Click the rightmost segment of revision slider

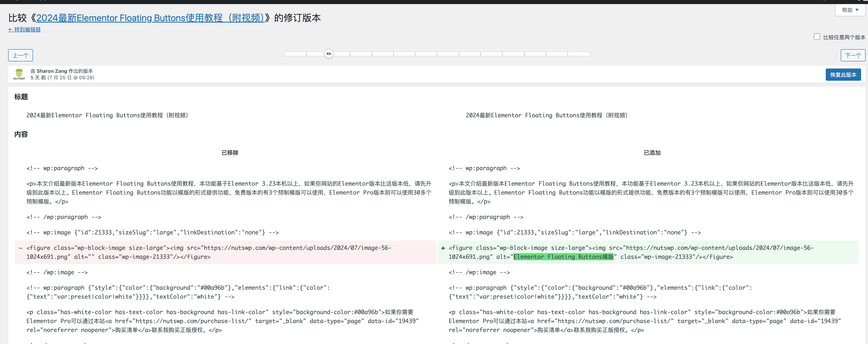coord(578,54)
